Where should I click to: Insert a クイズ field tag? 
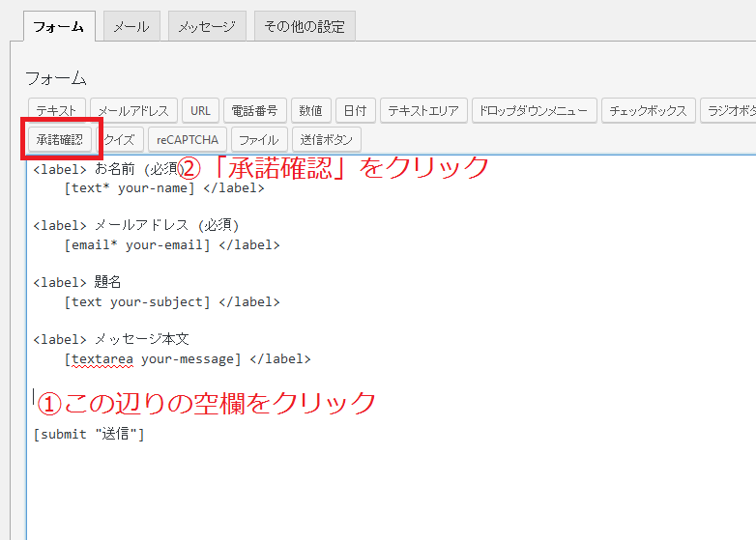(121, 139)
